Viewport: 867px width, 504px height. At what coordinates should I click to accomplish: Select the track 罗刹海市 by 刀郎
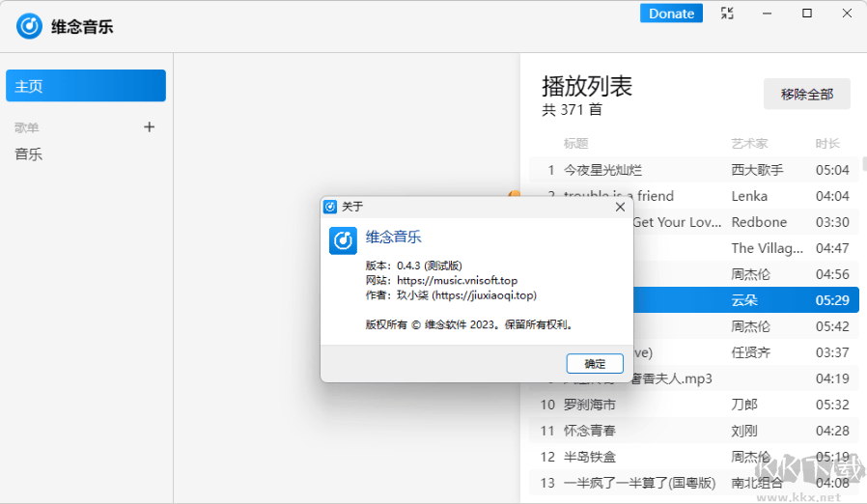tap(590, 405)
